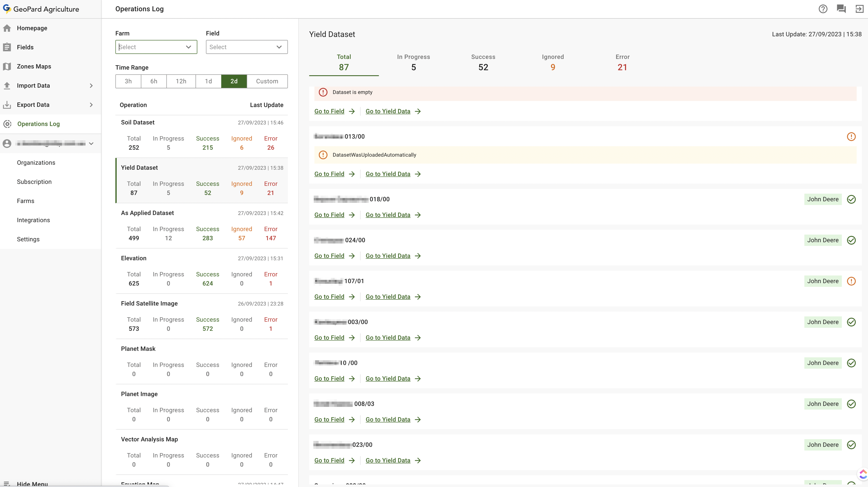Open the chat feedback icon

tap(841, 9)
